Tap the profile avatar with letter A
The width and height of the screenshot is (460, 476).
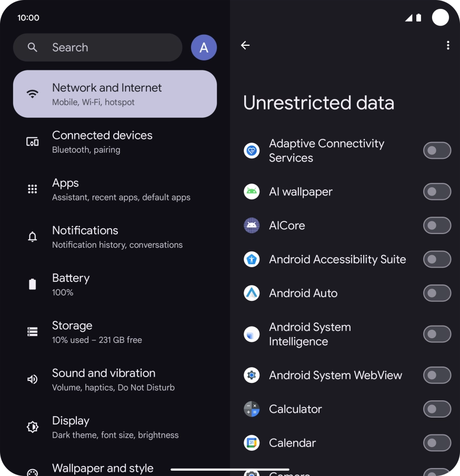pyautogui.click(x=204, y=47)
